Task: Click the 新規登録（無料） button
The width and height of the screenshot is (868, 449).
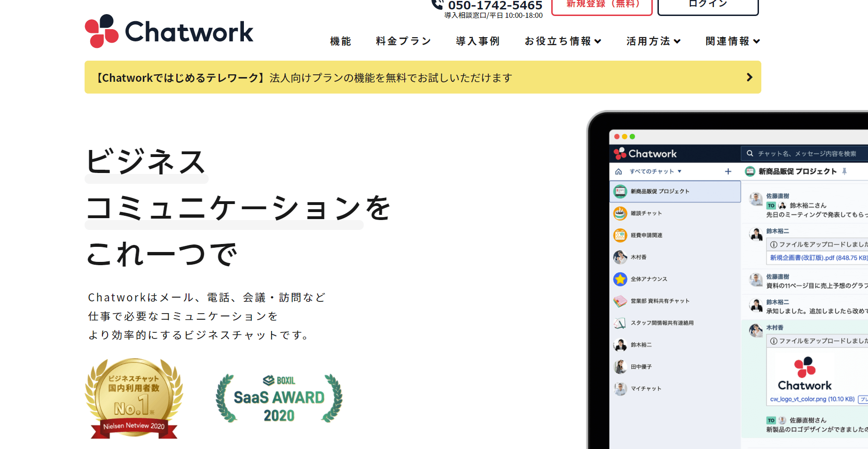Action: [602, 5]
